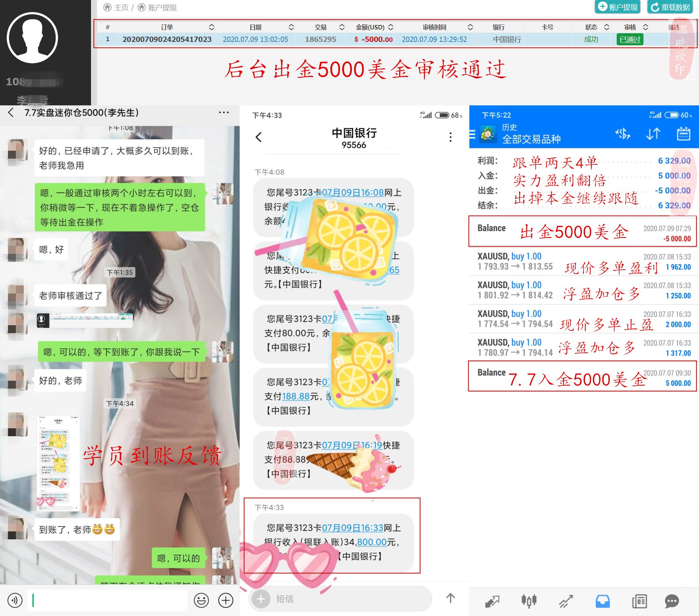Click the user avatar in sidebar
The width and height of the screenshot is (699, 616).
[x=32, y=38]
